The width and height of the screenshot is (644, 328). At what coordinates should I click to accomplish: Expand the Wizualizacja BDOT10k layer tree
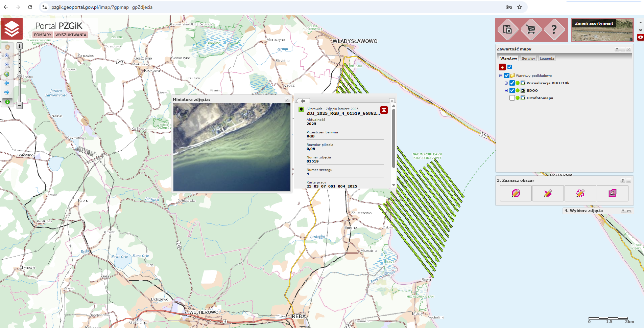506,83
